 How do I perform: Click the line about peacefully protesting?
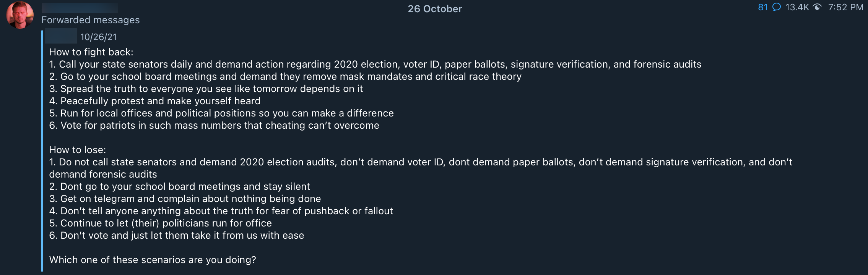pyautogui.click(x=154, y=101)
